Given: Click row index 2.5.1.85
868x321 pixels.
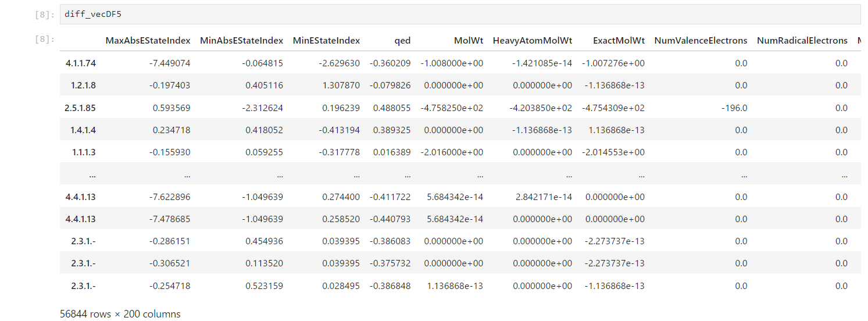Looking at the screenshot, I should pyautogui.click(x=80, y=108).
